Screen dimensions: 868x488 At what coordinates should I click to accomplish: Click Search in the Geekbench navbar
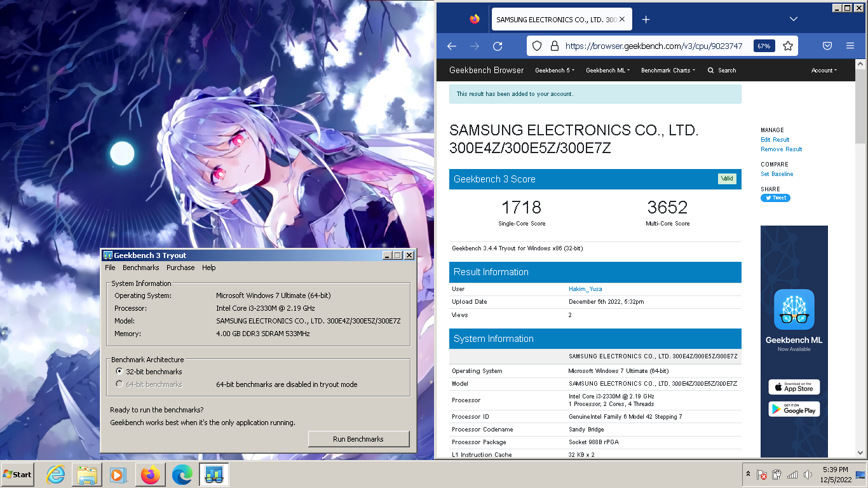pyautogui.click(x=722, y=71)
